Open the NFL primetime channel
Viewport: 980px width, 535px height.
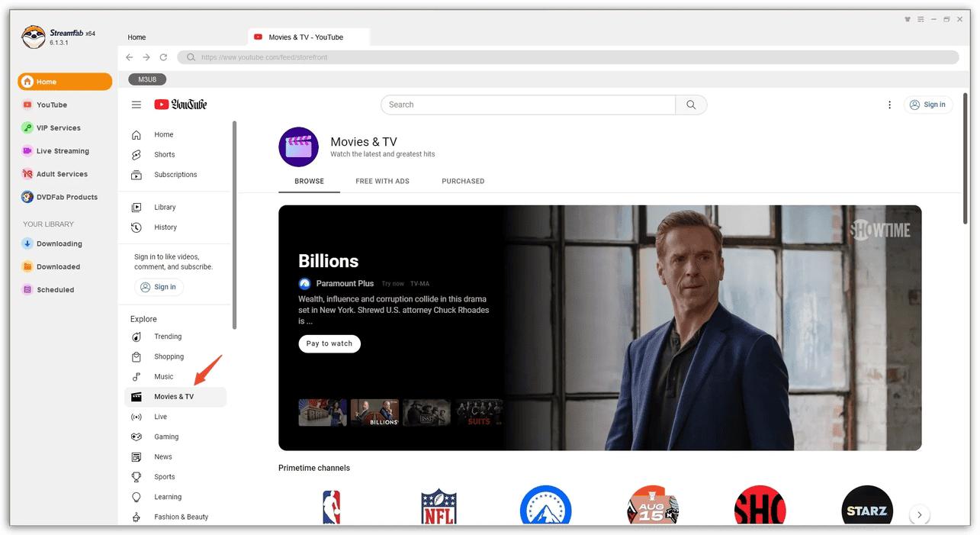tap(439, 506)
